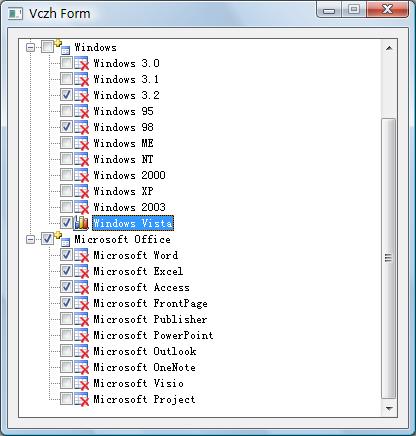Image resolution: width=416 pixels, height=436 pixels.
Task: Click the table icon beside Microsoft Visio
Action: click(x=81, y=383)
